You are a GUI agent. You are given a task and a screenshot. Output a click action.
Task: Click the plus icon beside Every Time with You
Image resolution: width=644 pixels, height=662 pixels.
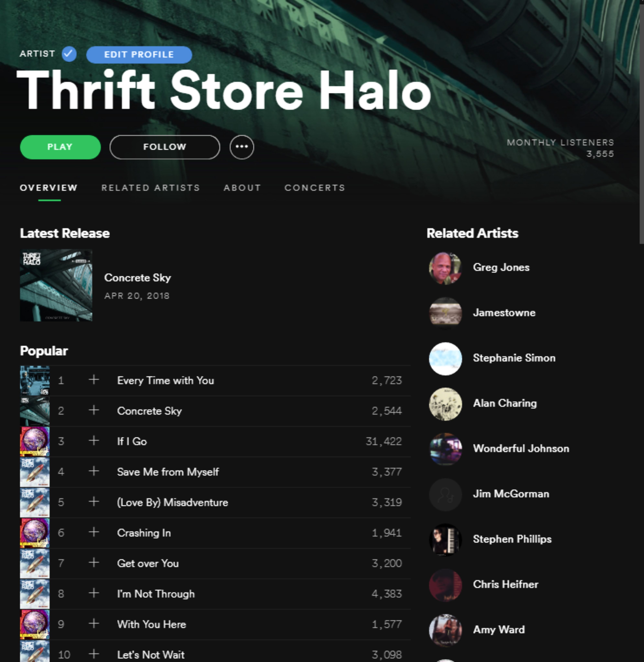(x=94, y=380)
